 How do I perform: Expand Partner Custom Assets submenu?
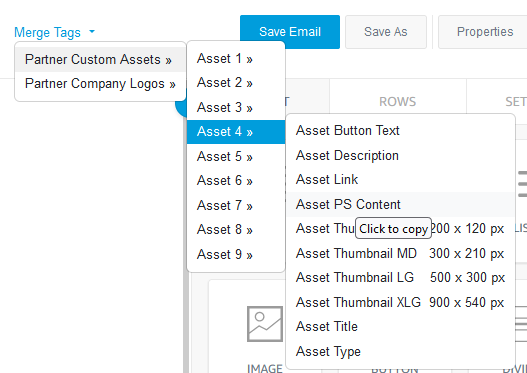(100, 59)
